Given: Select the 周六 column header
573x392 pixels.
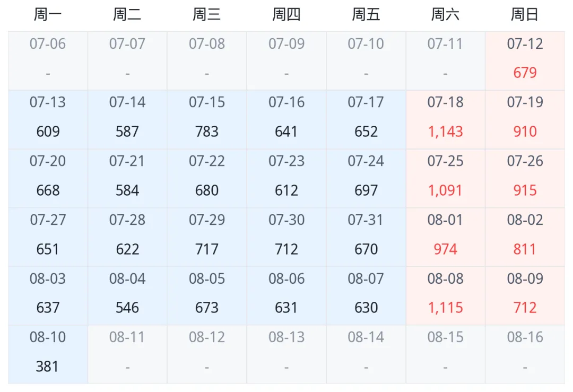Looking at the screenshot, I should click(x=446, y=15).
